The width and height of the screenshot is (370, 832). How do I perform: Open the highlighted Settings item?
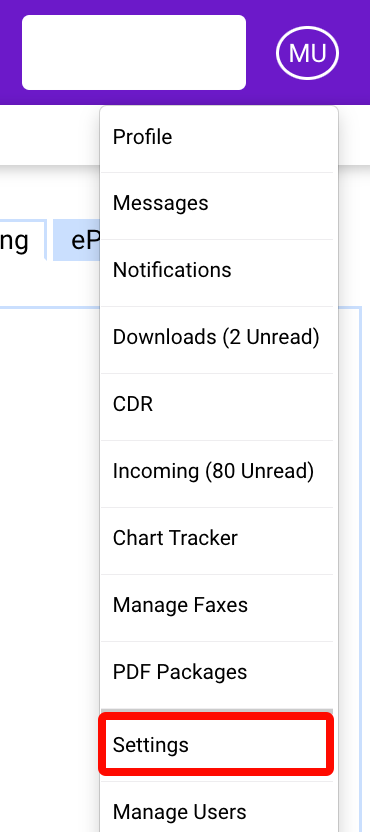point(216,744)
